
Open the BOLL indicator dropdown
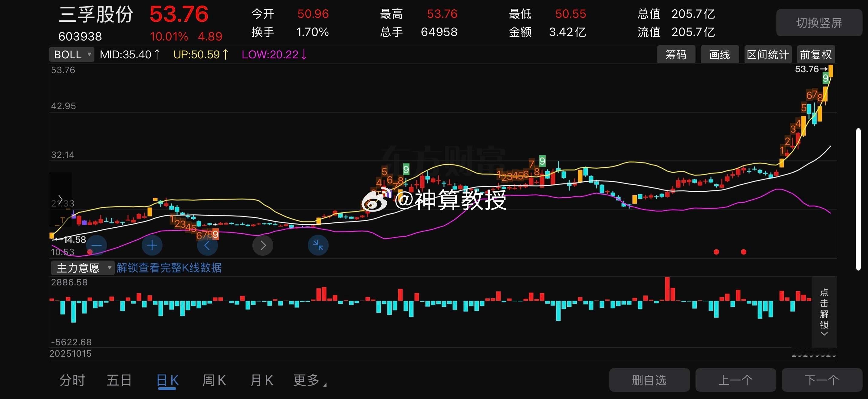coord(72,54)
